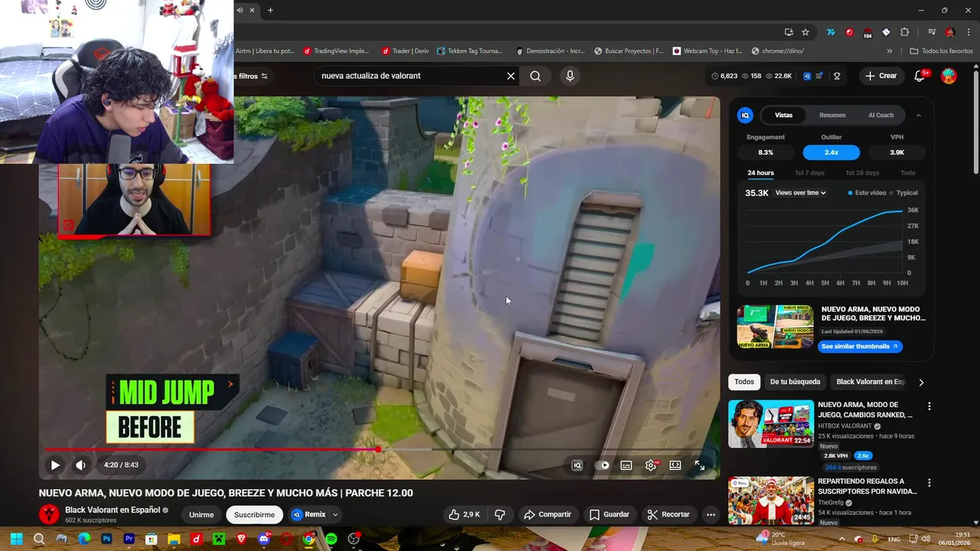Open the HITBOX VALORANT video thumbnail
Image resolution: width=980 pixels, height=551 pixels.
[771, 424]
